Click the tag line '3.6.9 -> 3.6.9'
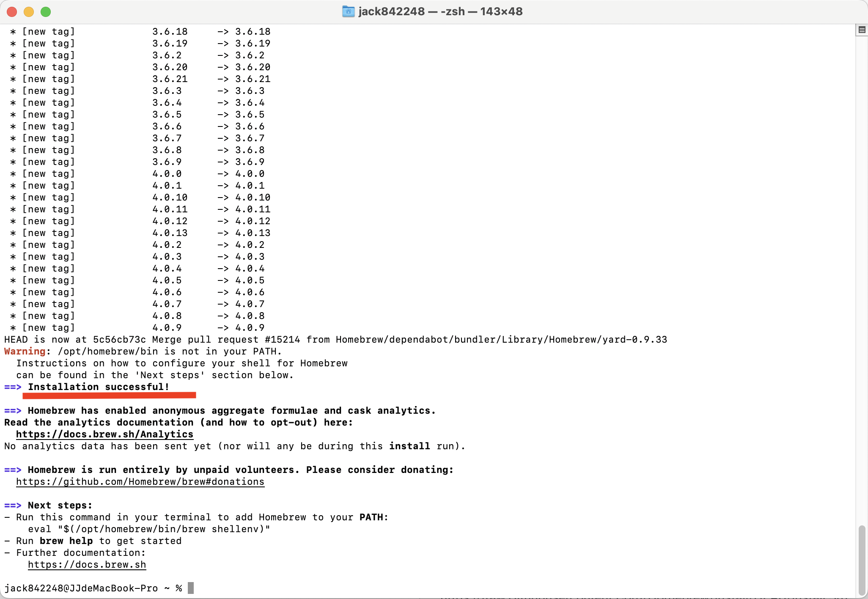Viewport: 868px width, 599px height. coord(137,162)
